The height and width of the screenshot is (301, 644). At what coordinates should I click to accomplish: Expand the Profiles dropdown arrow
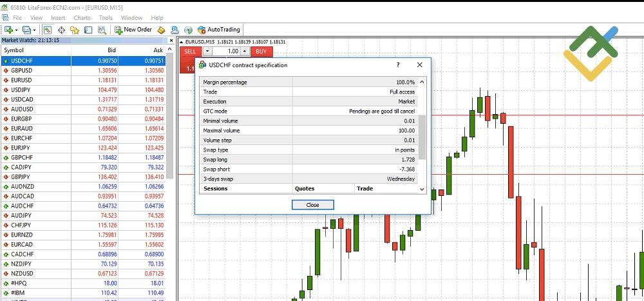pyautogui.click(x=34, y=30)
